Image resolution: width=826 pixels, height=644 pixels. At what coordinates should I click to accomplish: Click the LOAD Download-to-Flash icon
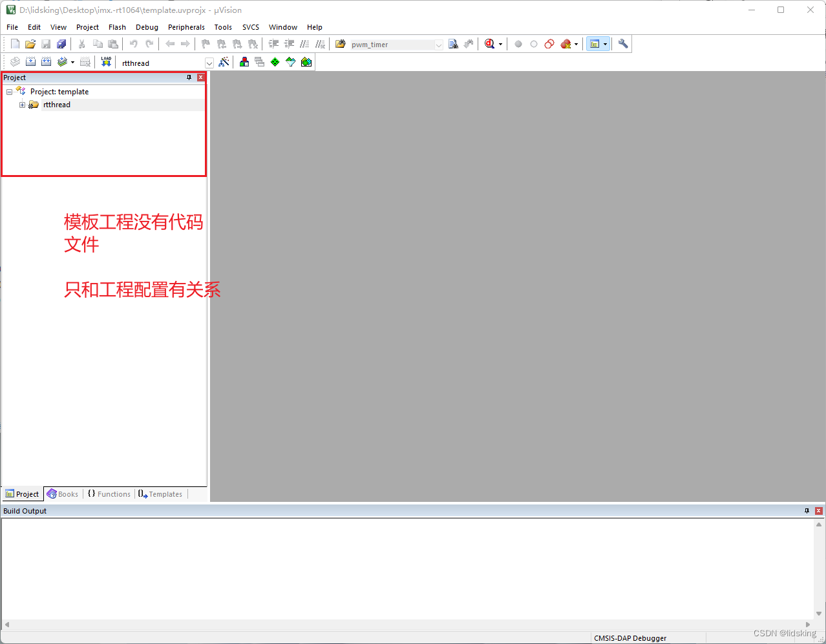105,61
